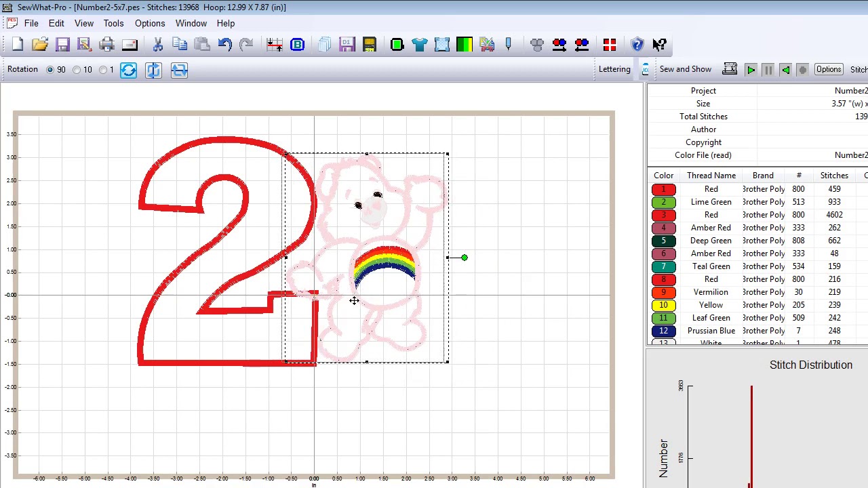
Task: Click the Paste icon
Action: 202,45
